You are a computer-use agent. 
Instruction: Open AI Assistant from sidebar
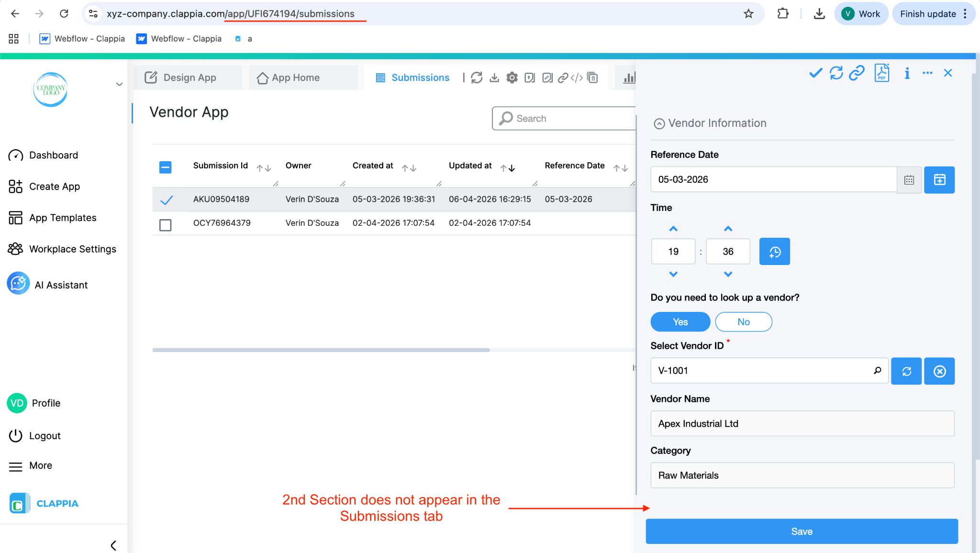[61, 285]
